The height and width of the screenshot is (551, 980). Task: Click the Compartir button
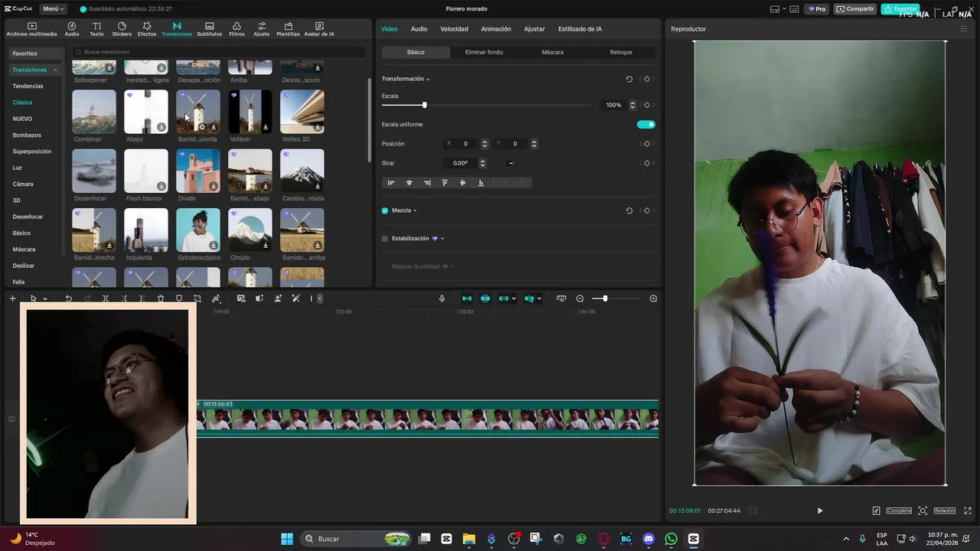(x=855, y=9)
